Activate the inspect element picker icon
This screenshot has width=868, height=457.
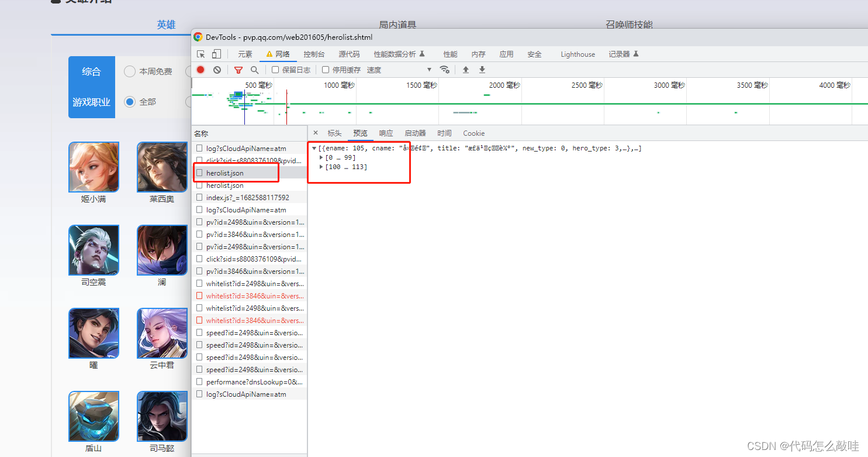click(x=201, y=54)
